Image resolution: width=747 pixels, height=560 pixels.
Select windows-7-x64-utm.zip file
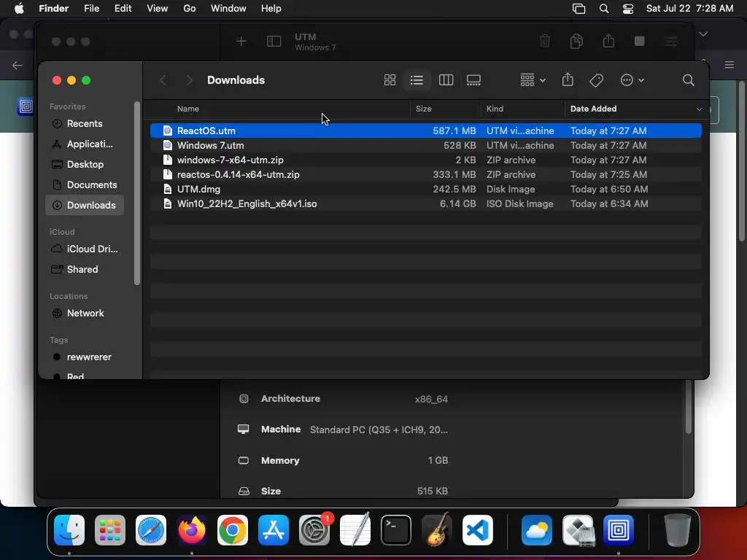click(425, 160)
